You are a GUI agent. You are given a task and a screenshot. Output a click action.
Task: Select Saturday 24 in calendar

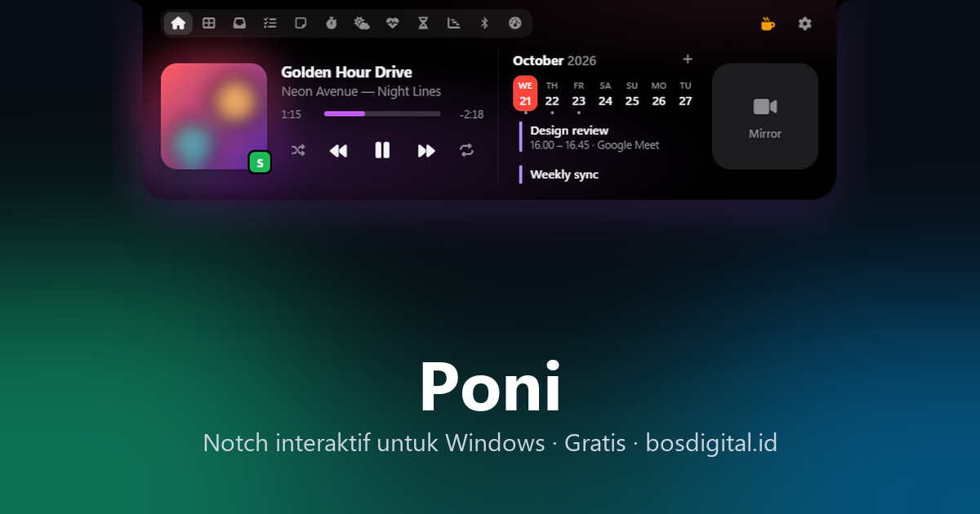point(605,94)
